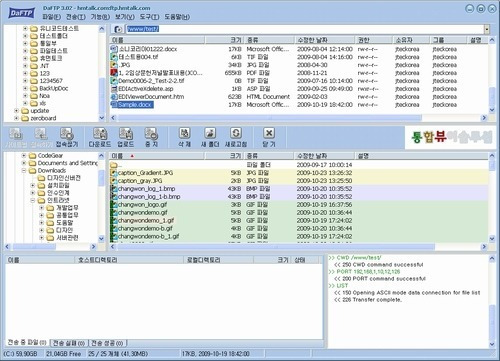The width and height of the screenshot is (500, 361).
Task: Click the 중지 (stop) toolbar icon
Action: (151, 134)
